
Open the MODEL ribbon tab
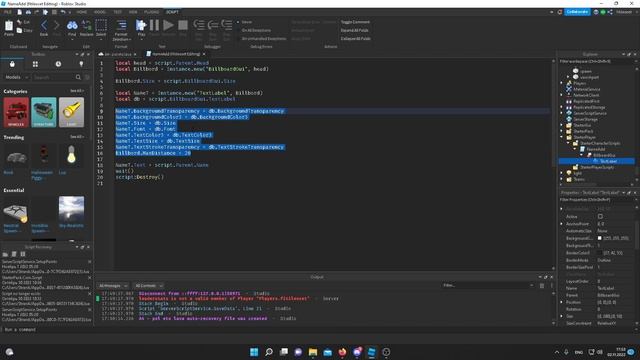tap(100, 12)
